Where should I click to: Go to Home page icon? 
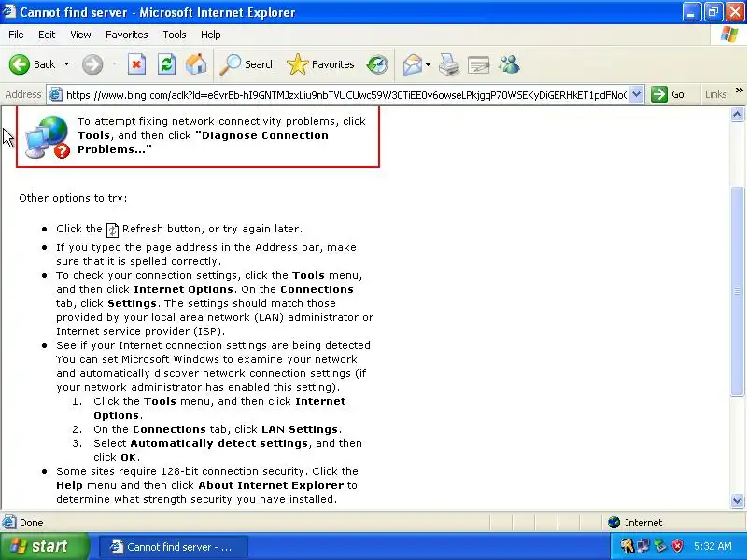(196, 64)
